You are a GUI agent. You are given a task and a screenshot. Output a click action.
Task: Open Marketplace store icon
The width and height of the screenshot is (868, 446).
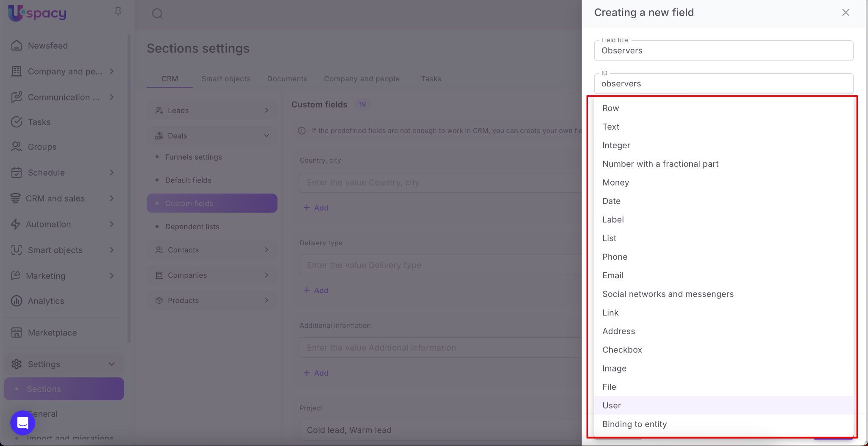tap(17, 332)
